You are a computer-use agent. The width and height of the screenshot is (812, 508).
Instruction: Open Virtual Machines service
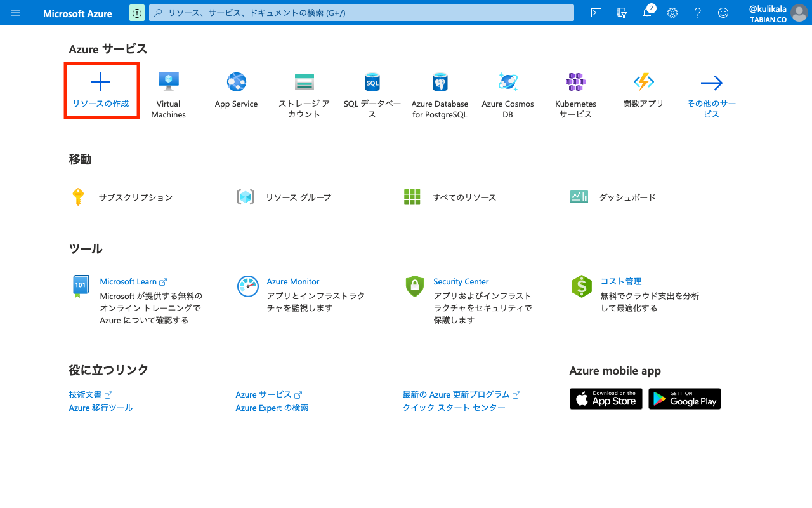point(169,95)
